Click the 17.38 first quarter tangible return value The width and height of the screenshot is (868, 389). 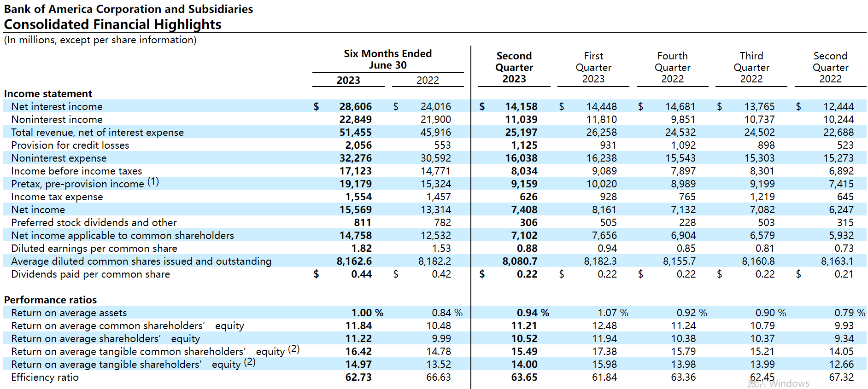(x=604, y=351)
